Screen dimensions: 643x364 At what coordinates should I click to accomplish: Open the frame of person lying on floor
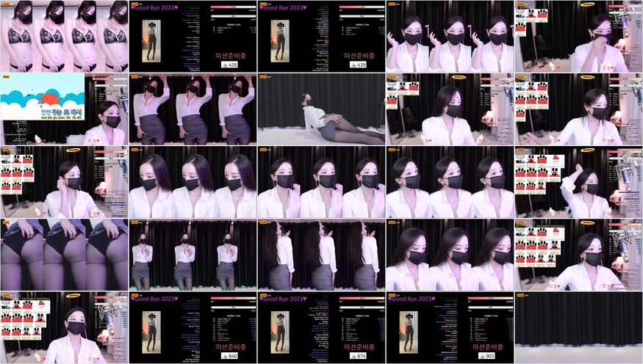(321, 109)
